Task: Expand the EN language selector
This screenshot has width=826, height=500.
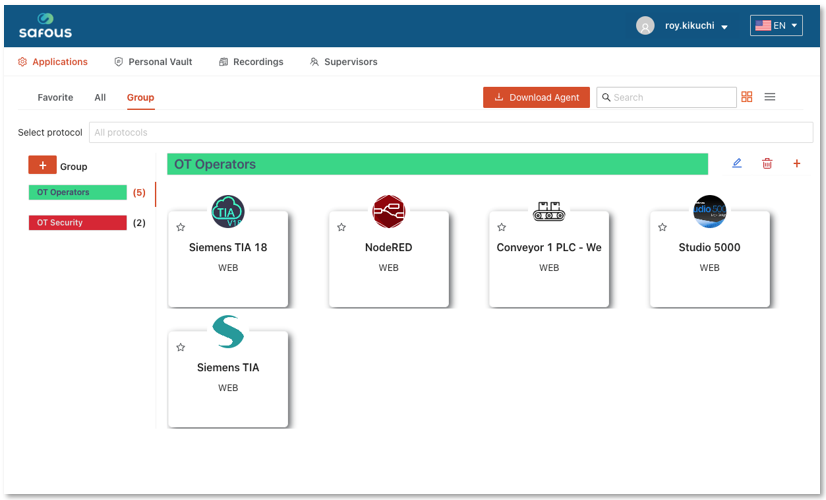Action: pyautogui.click(x=776, y=26)
